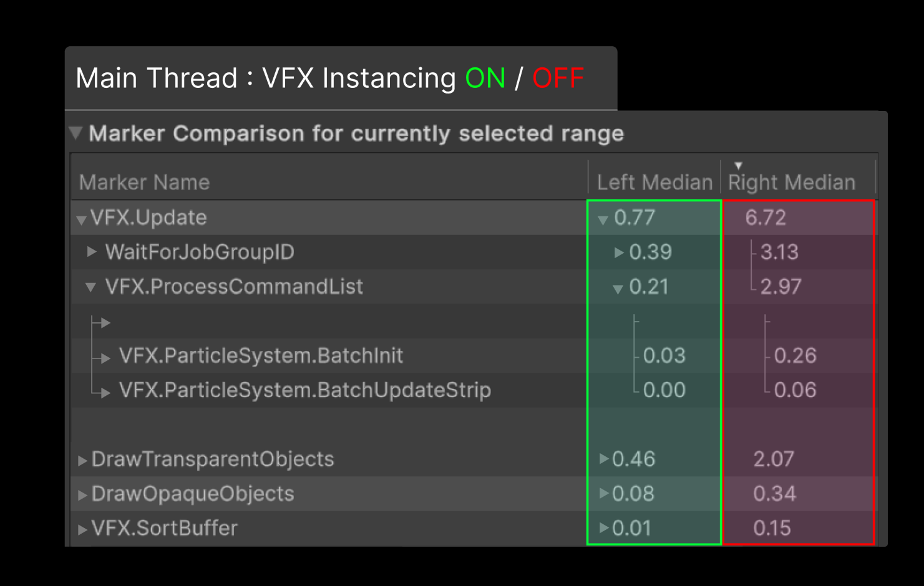
Task: Collapse the VFX.Update tree row
Action: click(81, 219)
